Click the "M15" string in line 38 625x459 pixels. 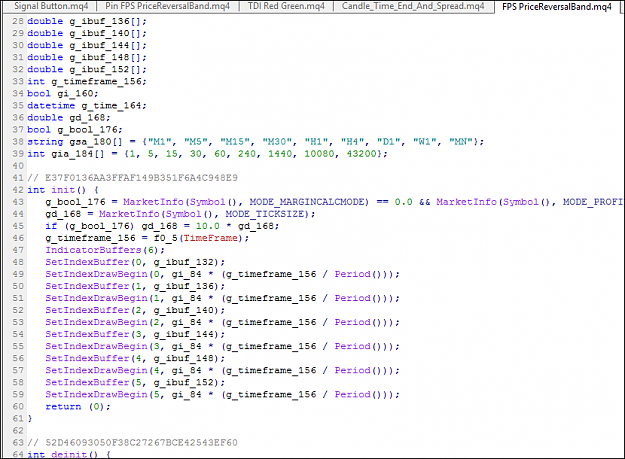pos(235,141)
